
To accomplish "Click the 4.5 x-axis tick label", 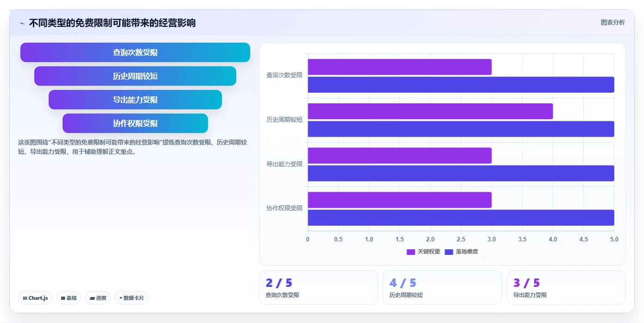I will (x=583, y=239).
